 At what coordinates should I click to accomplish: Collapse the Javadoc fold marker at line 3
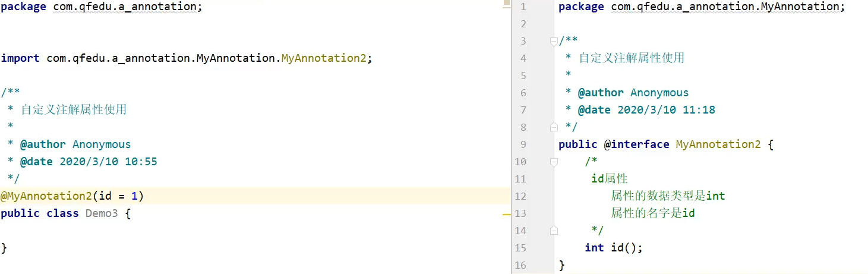click(554, 41)
